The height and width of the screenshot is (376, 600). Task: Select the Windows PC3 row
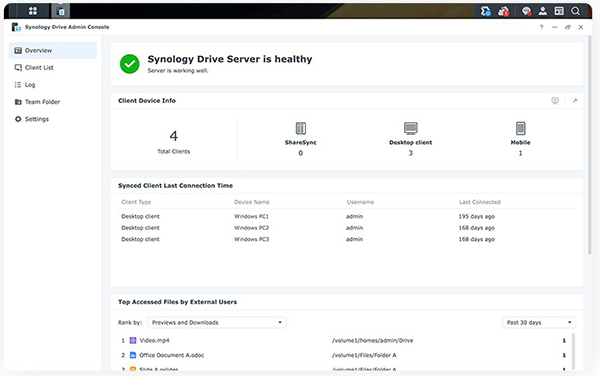point(347,239)
